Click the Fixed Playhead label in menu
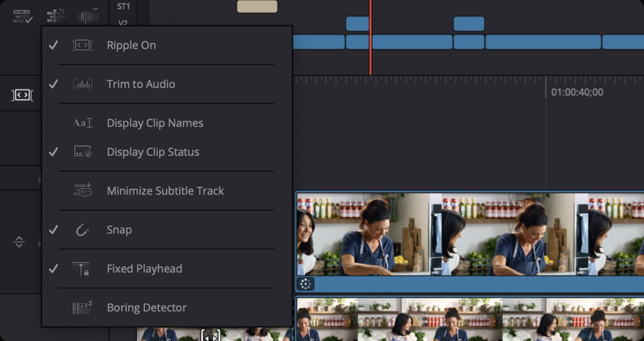 [x=144, y=269]
